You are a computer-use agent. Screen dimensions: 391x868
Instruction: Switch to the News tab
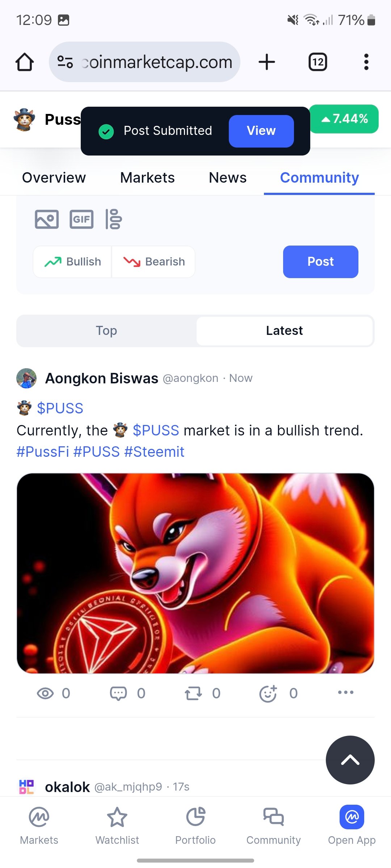[228, 178]
